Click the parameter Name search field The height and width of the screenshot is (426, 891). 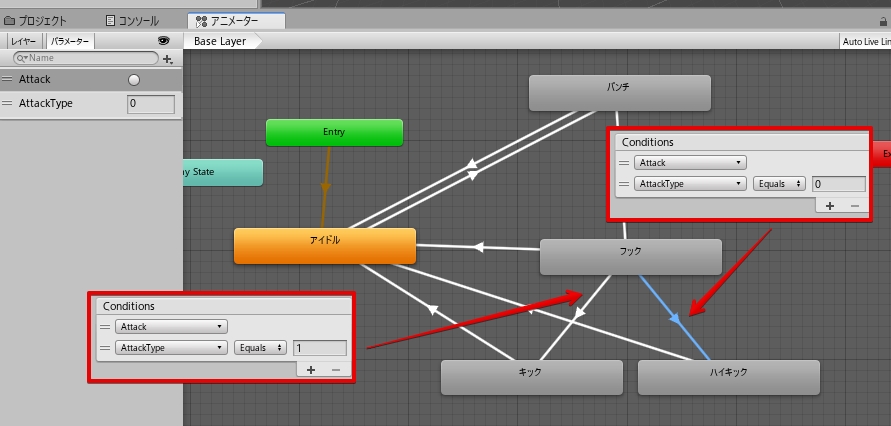[86, 58]
